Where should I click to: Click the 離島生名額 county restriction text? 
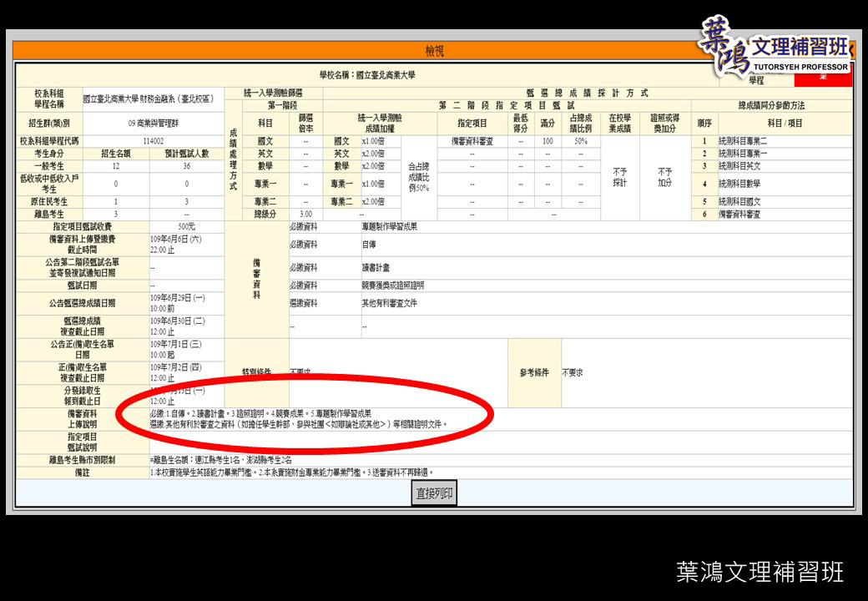[220, 459]
